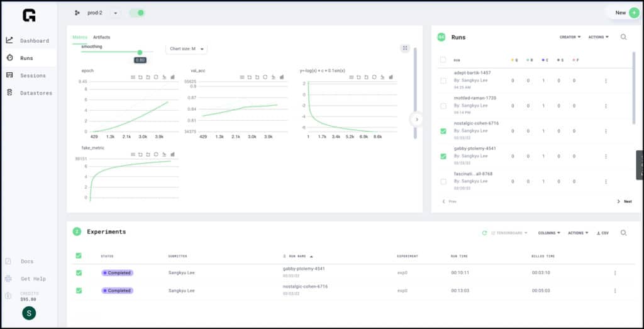
Task: Open the Dashboard page in sidebar
Action: [x=28, y=41]
